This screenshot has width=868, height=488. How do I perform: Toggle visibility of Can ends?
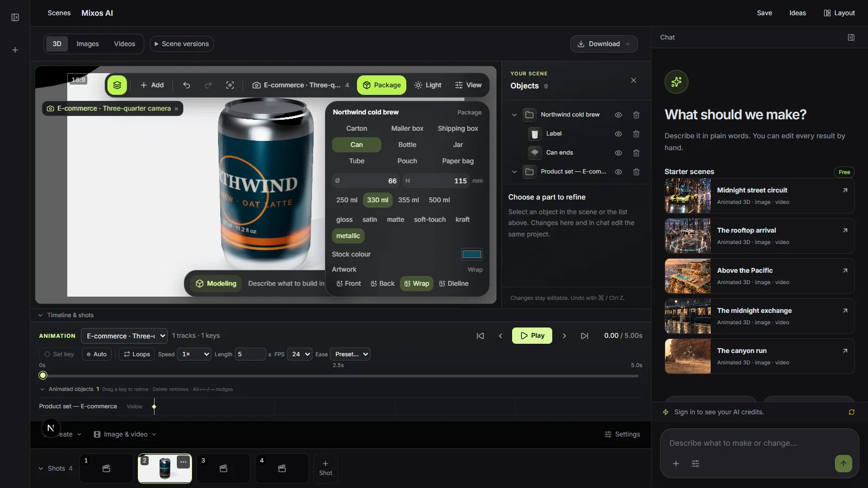click(x=618, y=153)
